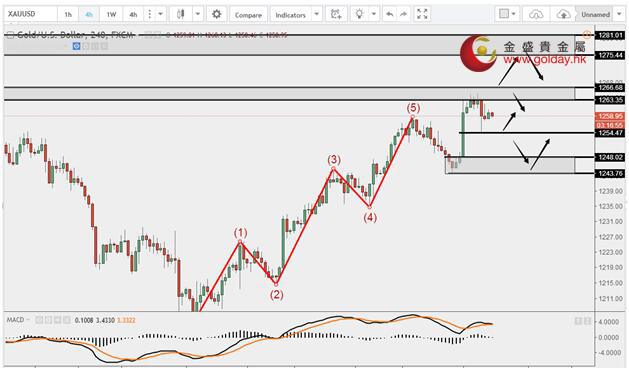Toggle MACD indicator visibility icon

pyautogui.click(x=39, y=320)
